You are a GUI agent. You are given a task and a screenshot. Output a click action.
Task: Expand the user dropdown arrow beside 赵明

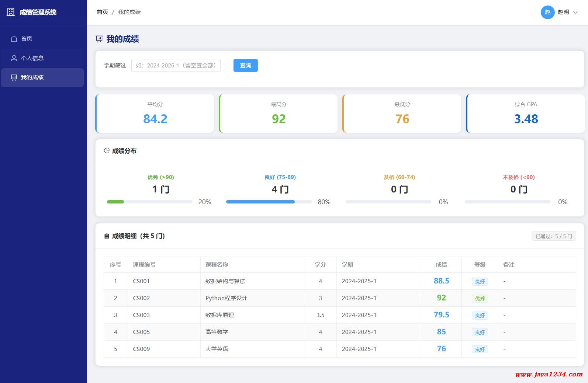coord(575,13)
